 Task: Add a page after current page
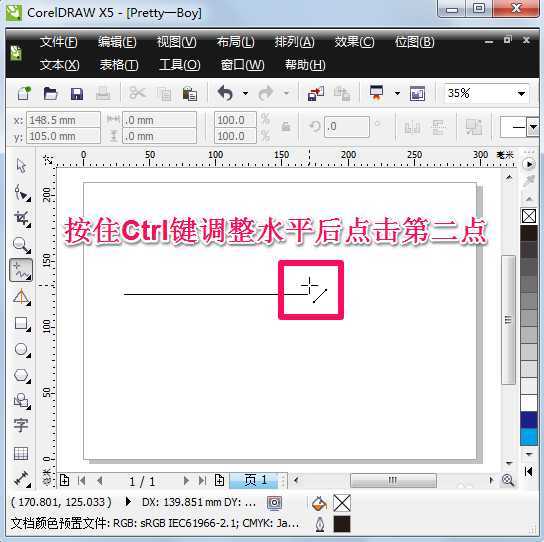(219, 481)
